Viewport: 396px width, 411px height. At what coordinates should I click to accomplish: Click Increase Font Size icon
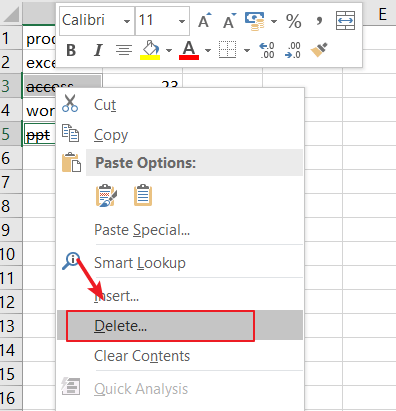click(x=204, y=20)
